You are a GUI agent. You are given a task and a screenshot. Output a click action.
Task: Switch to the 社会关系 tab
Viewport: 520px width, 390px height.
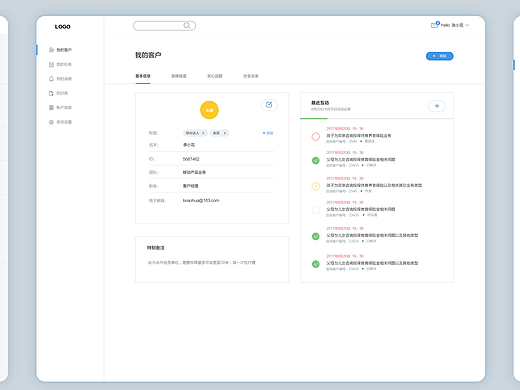(251, 76)
